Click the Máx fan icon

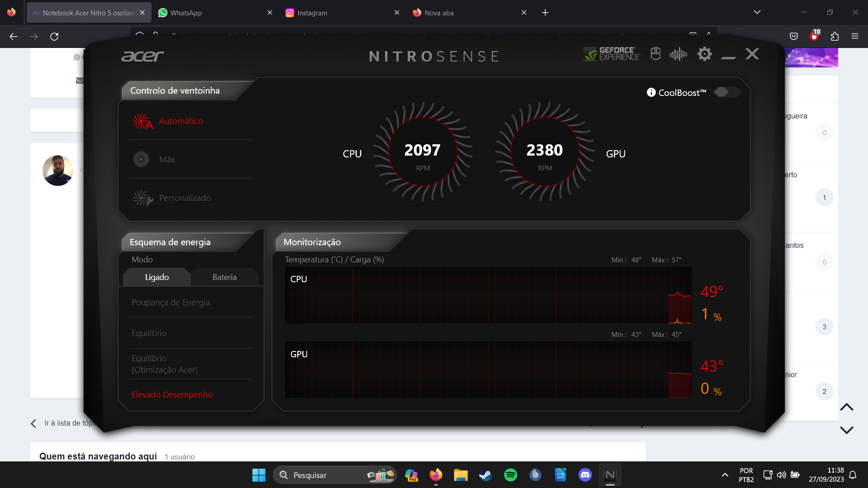pyautogui.click(x=141, y=159)
